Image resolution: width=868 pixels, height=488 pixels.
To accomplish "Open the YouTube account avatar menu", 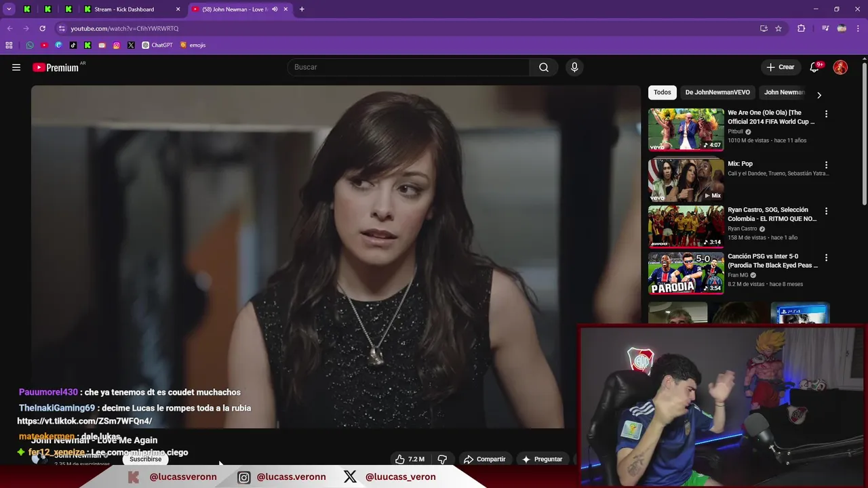I will (840, 67).
